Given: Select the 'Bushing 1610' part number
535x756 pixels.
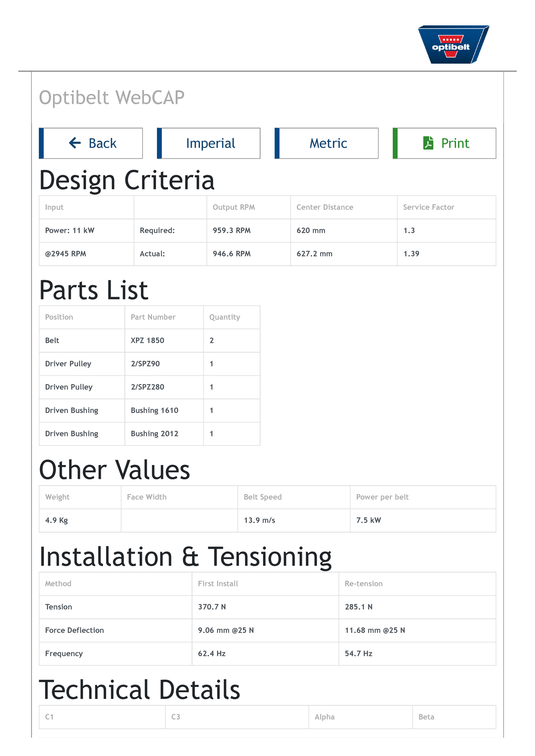Looking at the screenshot, I should pos(155,410).
